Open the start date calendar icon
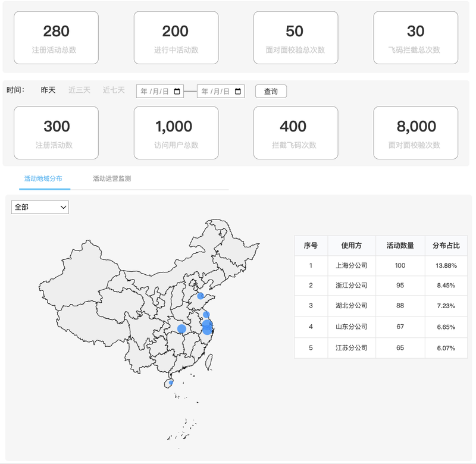476x464 pixels. point(177,92)
